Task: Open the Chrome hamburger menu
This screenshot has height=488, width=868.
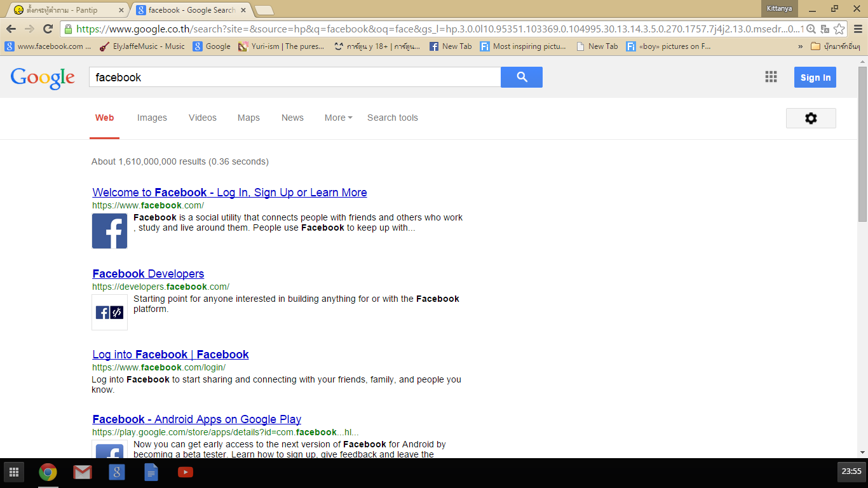Action: pyautogui.click(x=858, y=29)
